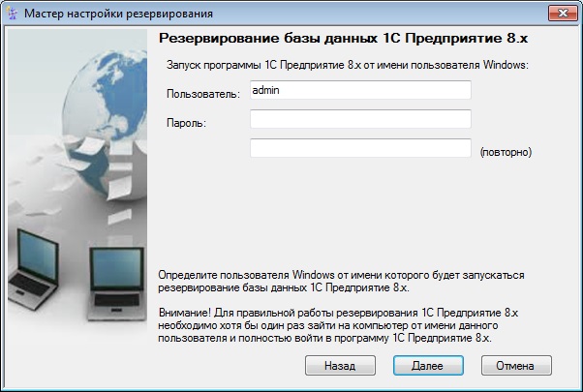This screenshot has height=392, width=583.
Task: Click the Пароль: label
Action: click(x=186, y=123)
